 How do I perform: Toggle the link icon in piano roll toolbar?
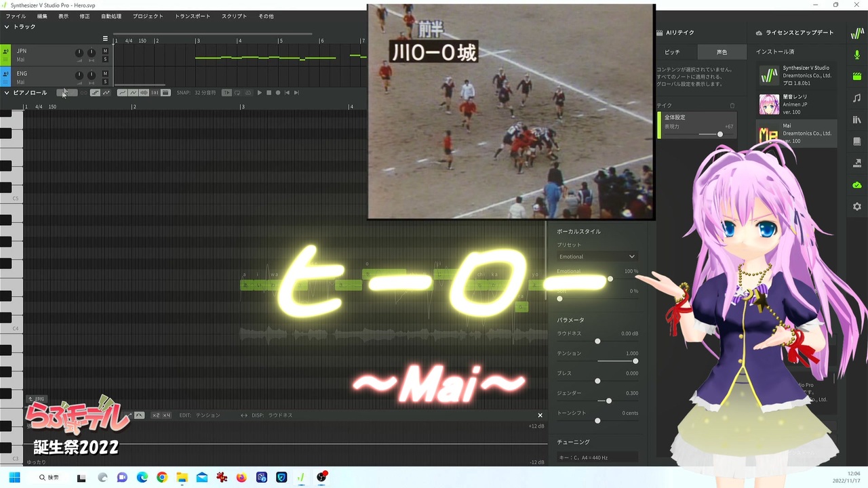[x=84, y=93]
